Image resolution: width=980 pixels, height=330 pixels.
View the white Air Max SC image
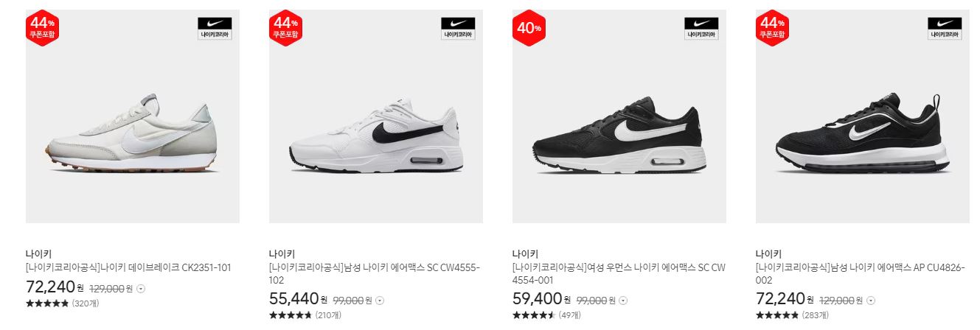pos(376,116)
